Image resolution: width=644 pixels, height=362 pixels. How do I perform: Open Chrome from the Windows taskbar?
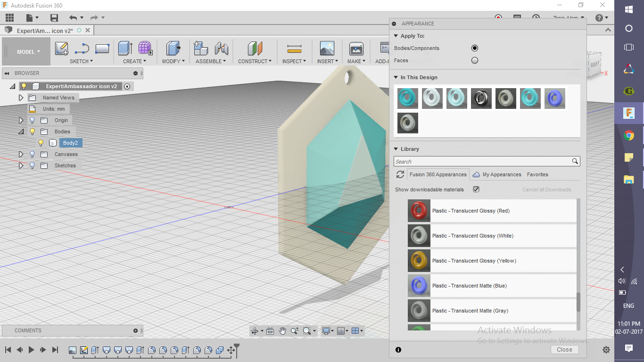(x=628, y=136)
